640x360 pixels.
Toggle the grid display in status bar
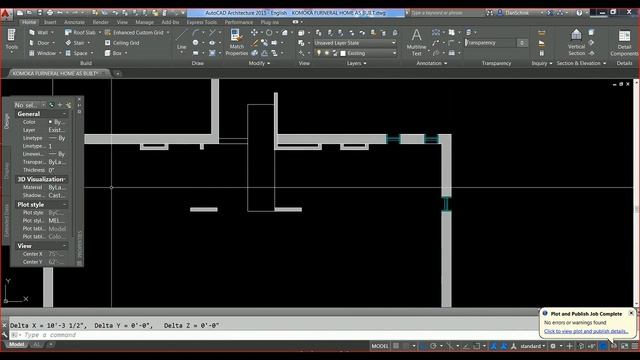(396, 346)
